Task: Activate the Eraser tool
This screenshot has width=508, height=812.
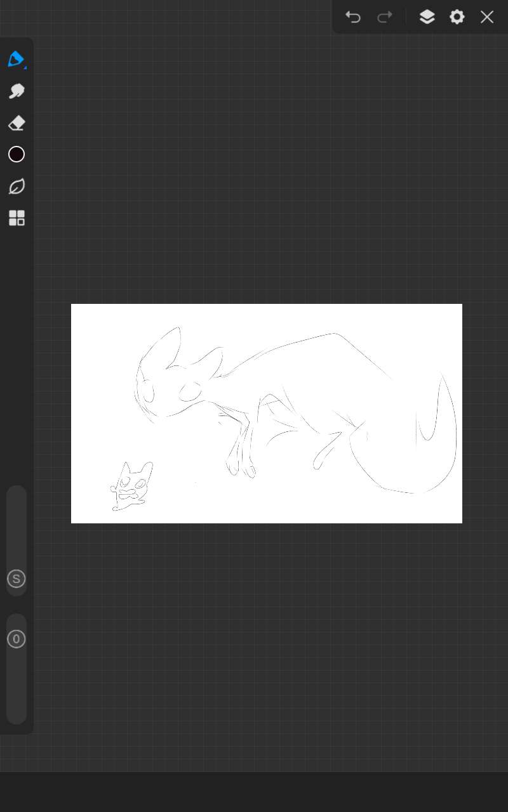Action: click(x=17, y=123)
